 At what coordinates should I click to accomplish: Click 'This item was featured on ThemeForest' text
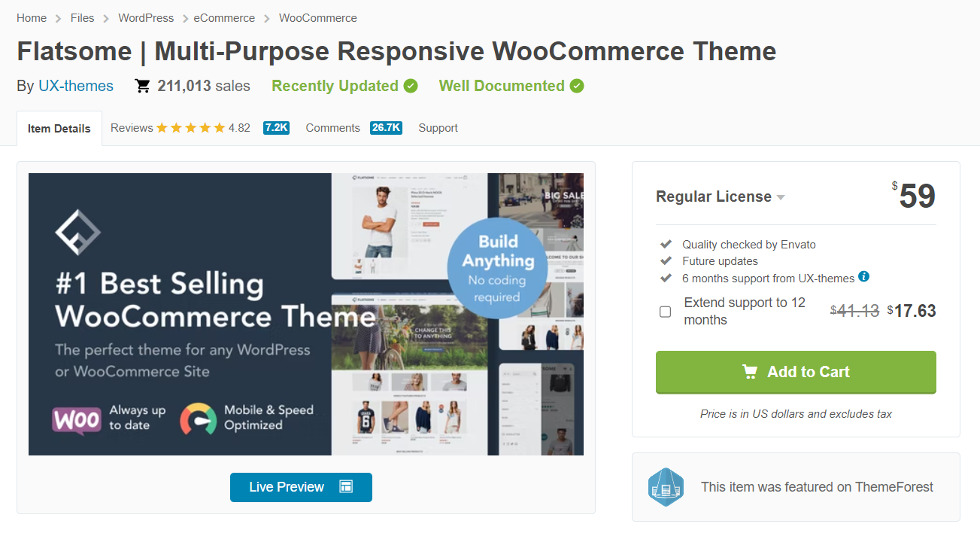(x=817, y=487)
